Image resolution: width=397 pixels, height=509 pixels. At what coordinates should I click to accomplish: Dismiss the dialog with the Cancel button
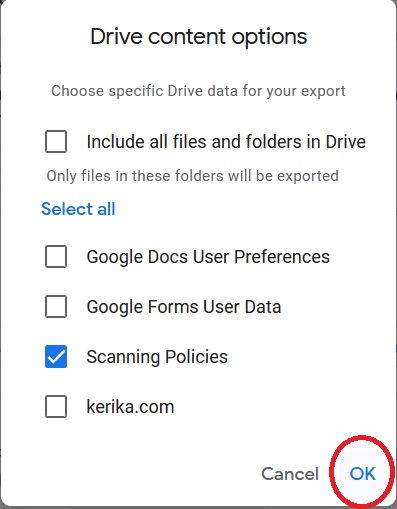(x=290, y=473)
